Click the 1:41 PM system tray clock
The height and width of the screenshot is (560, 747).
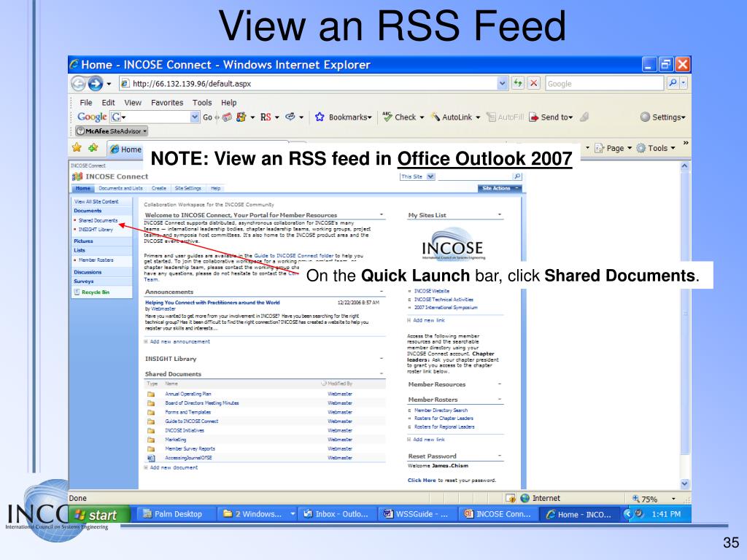666,514
